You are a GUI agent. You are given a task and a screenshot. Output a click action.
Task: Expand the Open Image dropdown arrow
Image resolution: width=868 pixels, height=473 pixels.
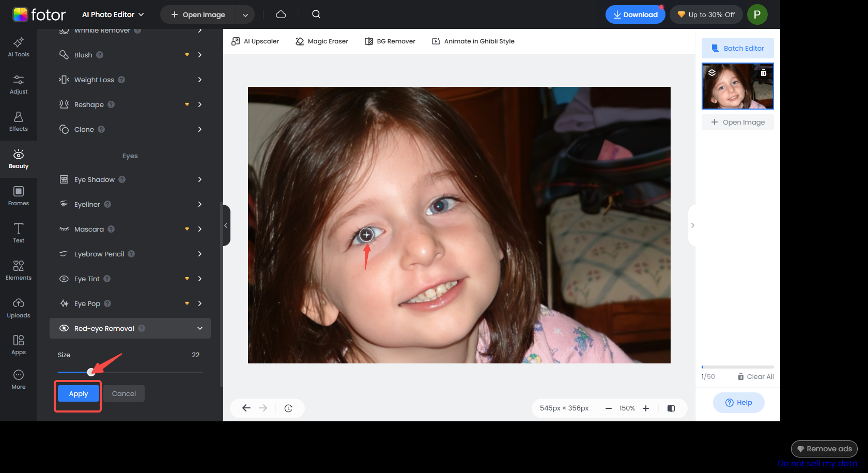click(245, 15)
